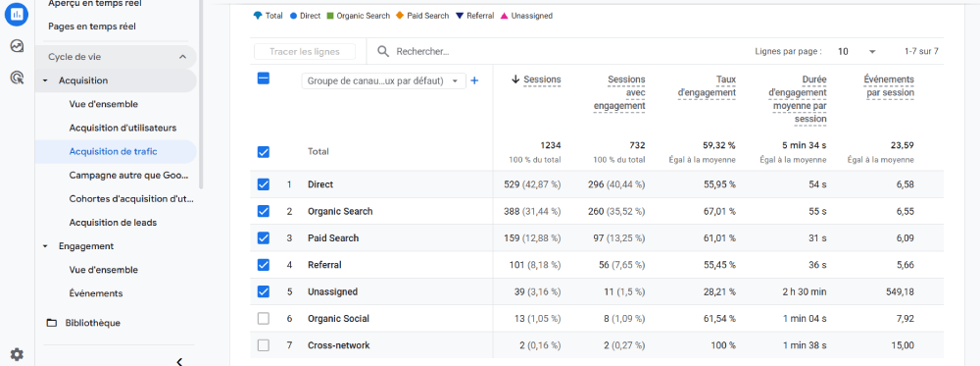Uncheck the Unassigned row checkbox
The width and height of the screenshot is (980, 366).
pyautogui.click(x=264, y=291)
